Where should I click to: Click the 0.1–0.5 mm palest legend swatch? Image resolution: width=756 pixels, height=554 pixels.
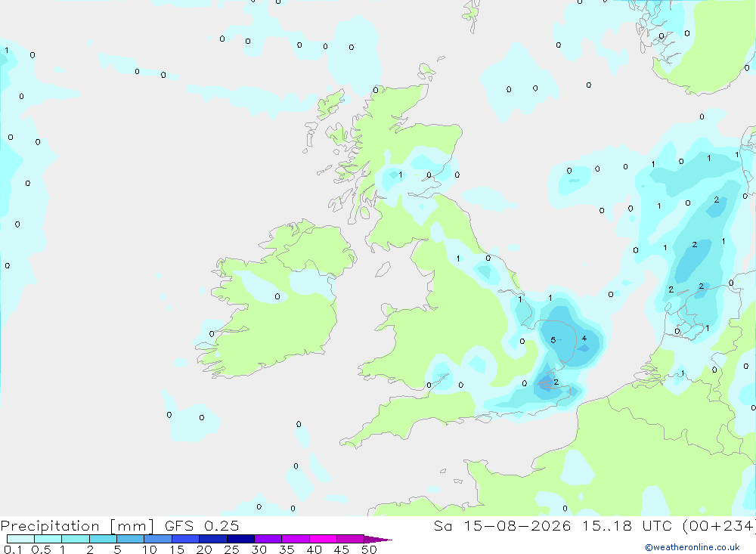click(x=20, y=539)
